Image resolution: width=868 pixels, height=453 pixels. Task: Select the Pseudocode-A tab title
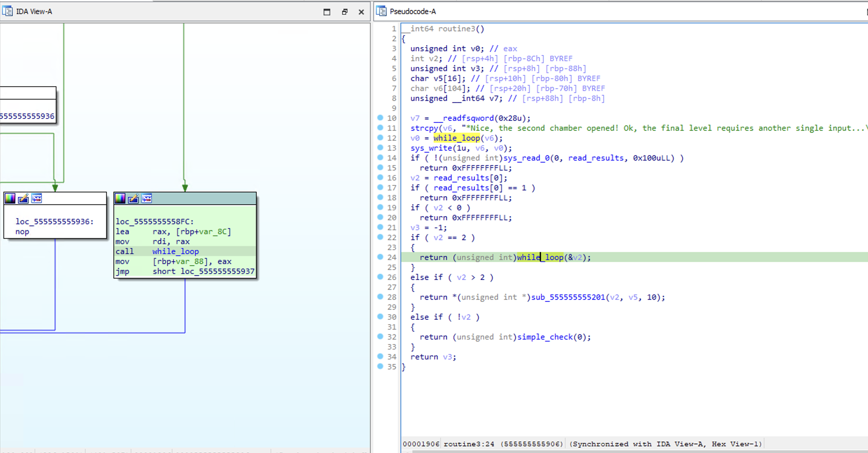pyautogui.click(x=413, y=12)
